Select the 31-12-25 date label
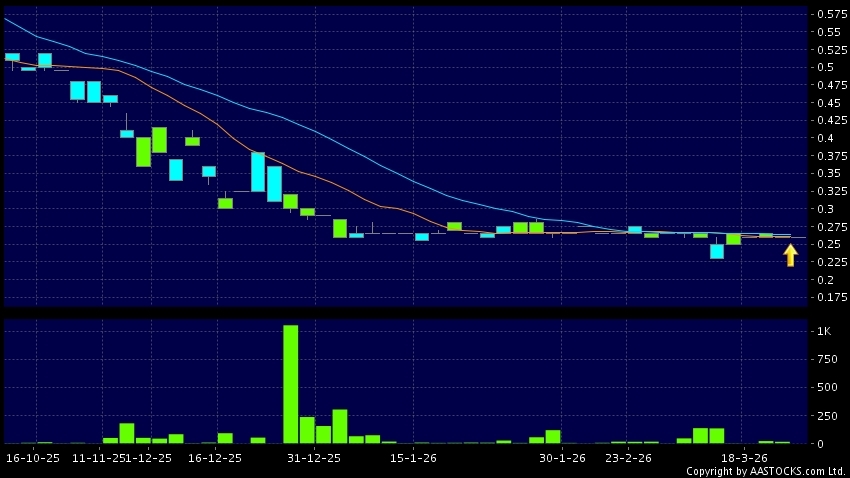This screenshot has width=850, height=478. click(314, 458)
